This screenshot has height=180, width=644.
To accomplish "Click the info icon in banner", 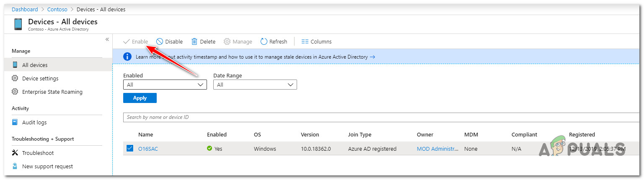I will (x=127, y=57).
